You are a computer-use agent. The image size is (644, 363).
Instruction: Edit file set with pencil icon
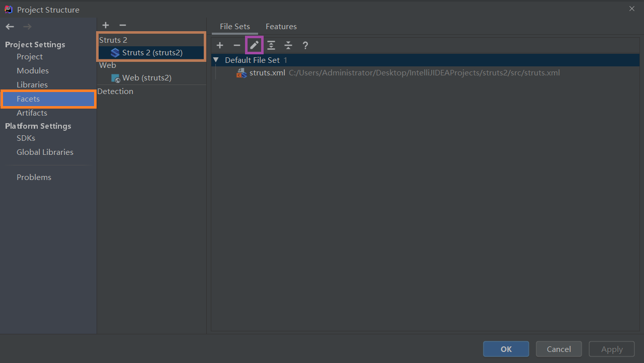point(254,45)
